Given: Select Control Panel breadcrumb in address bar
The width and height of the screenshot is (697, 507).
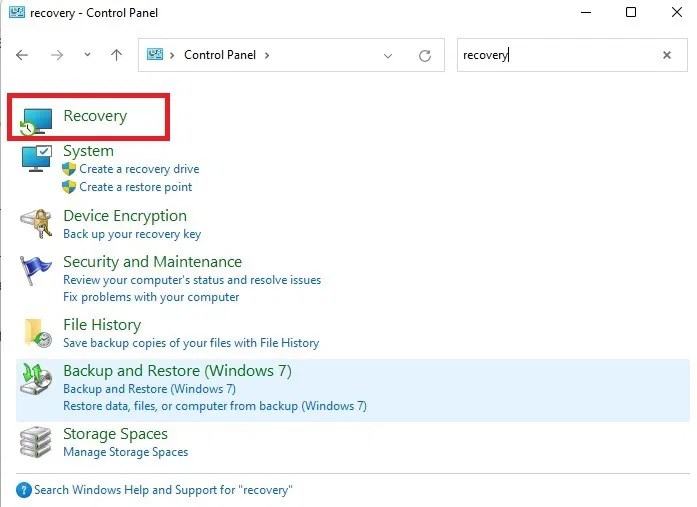Looking at the screenshot, I should tap(220, 55).
